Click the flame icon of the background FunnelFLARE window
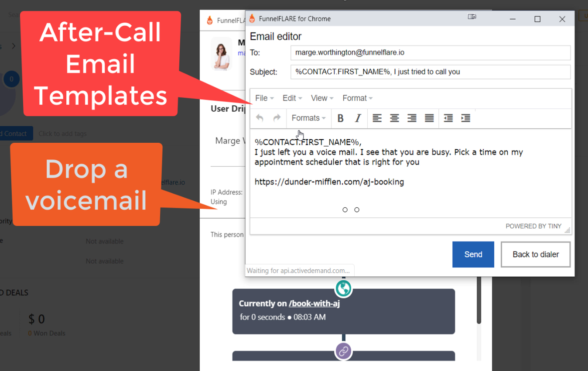 (x=210, y=20)
